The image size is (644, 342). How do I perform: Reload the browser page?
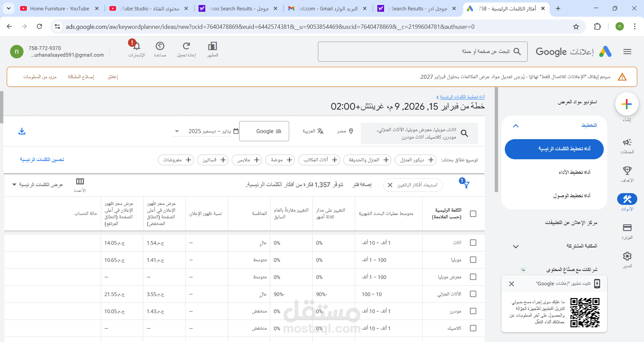click(x=39, y=26)
